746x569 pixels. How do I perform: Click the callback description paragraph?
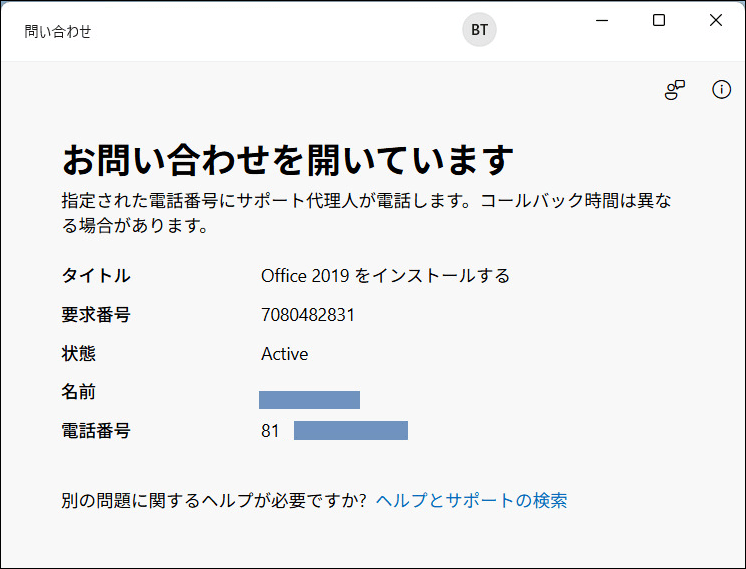[366, 213]
